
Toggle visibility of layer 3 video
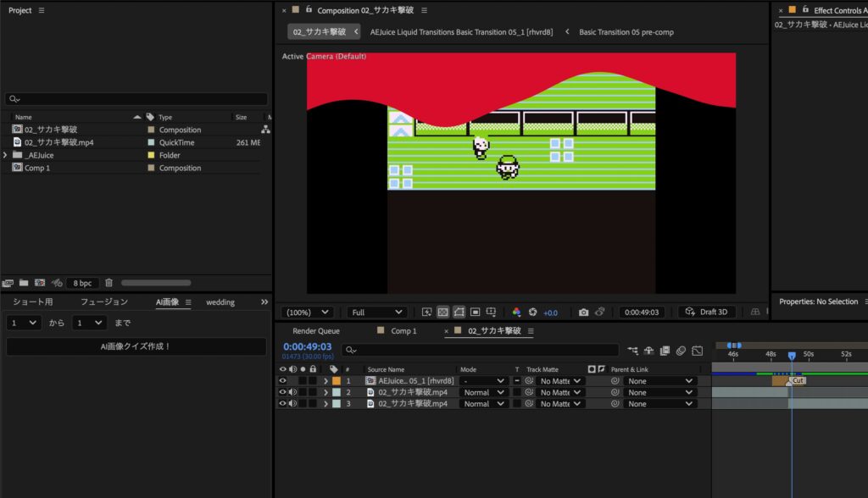click(x=283, y=404)
